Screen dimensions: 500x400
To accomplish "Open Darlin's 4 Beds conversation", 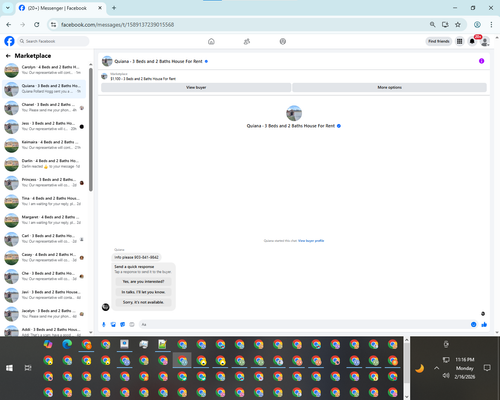I will coord(44,164).
